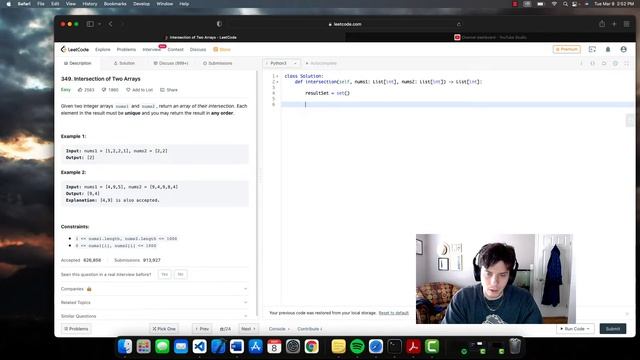Click code editor line 6
The image size is (640, 360).
coord(457,104)
